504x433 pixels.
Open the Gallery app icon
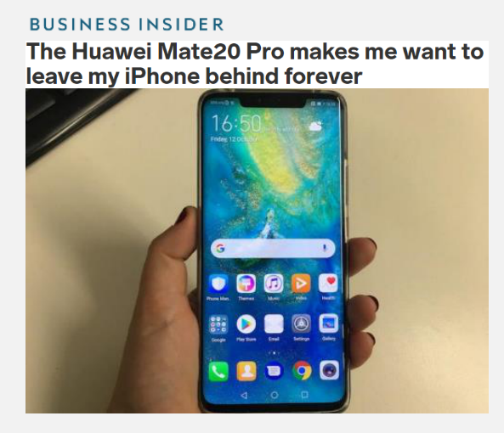click(329, 323)
